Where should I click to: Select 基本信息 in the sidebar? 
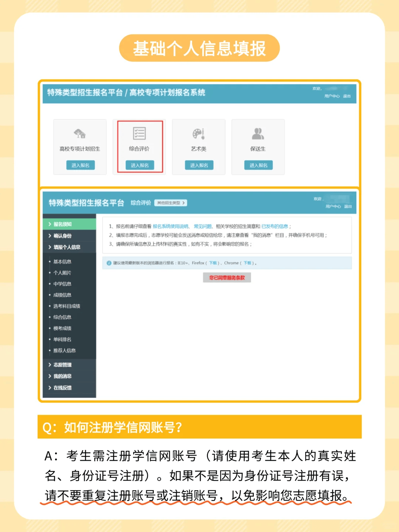coord(62,262)
